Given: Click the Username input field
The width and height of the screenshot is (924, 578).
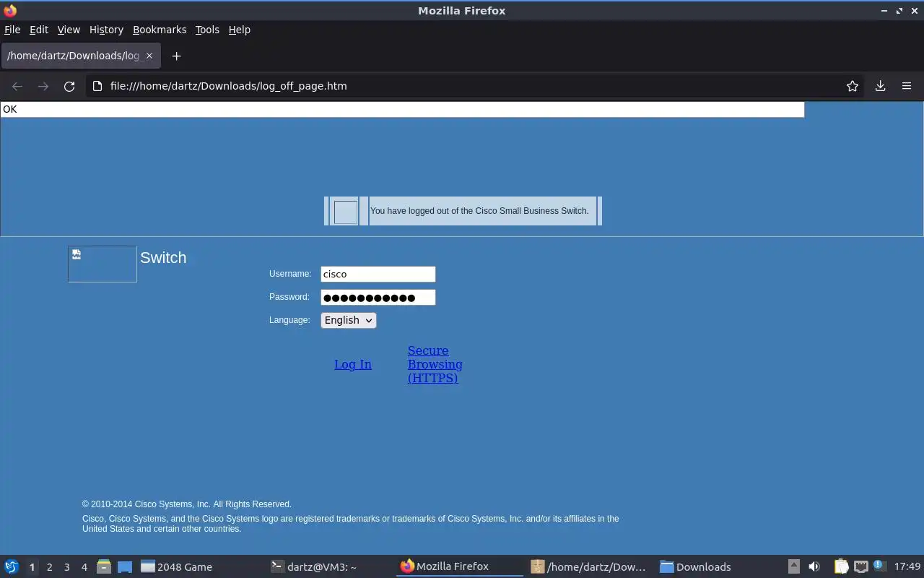Looking at the screenshot, I should (x=378, y=274).
